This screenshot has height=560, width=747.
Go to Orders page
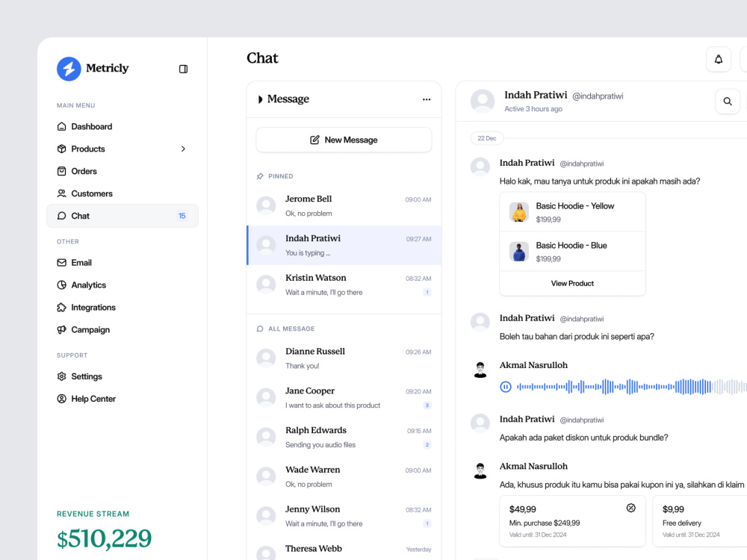click(123, 172)
